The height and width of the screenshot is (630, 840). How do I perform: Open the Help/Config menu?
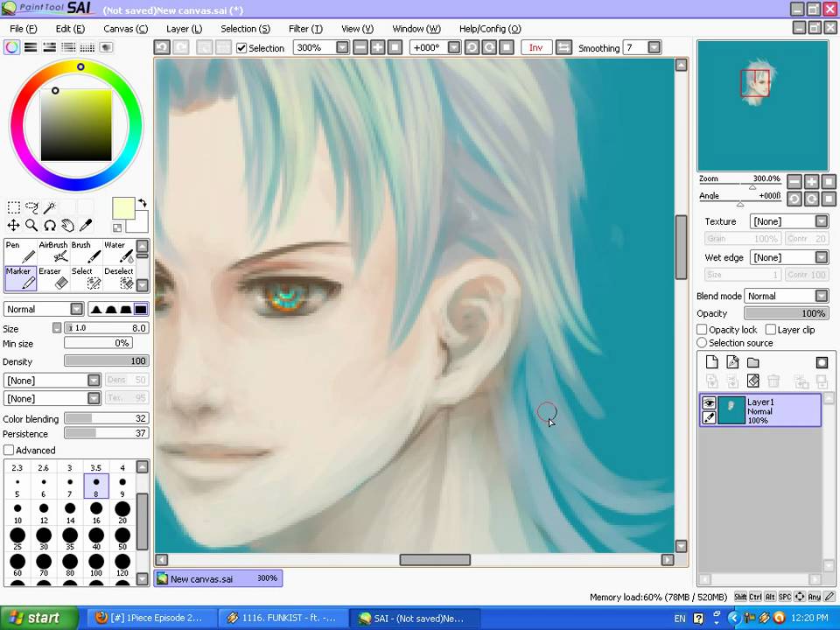click(490, 29)
